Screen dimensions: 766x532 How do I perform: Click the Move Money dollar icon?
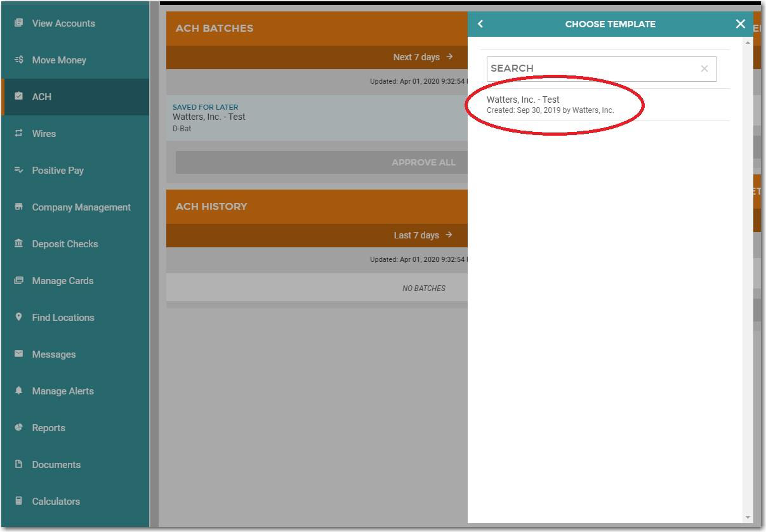(x=19, y=60)
